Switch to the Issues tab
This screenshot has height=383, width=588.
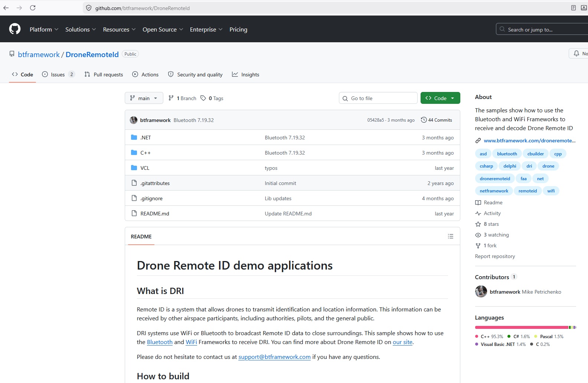pos(58,75)
